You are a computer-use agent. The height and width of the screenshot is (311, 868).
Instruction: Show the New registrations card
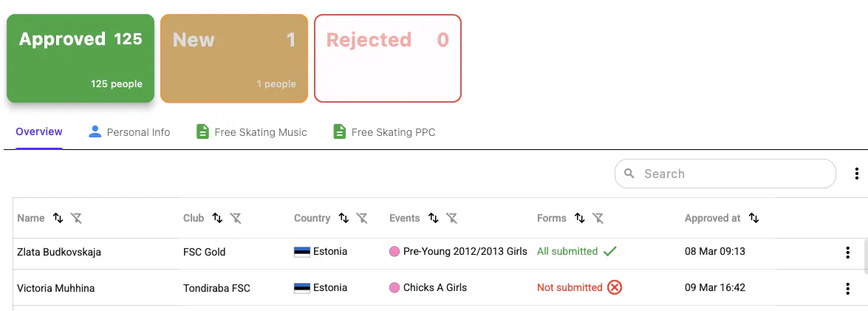(x=234, y=58)
